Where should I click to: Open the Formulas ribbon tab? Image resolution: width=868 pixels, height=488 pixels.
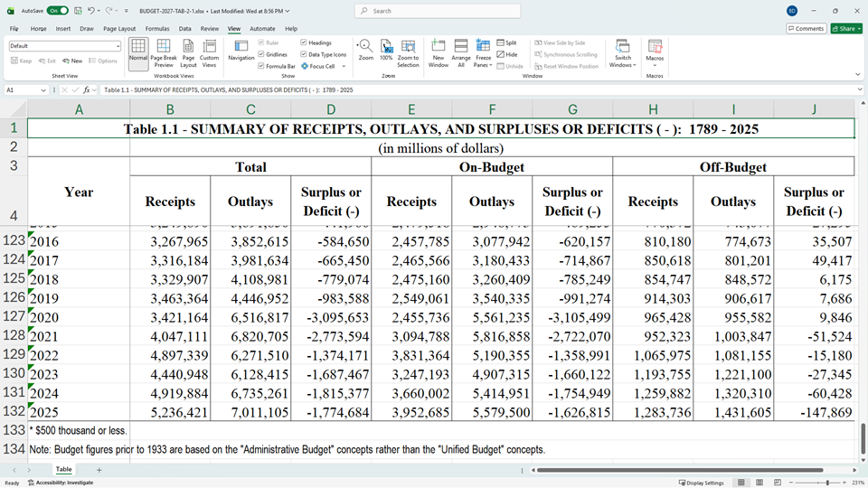pos(157,29)
